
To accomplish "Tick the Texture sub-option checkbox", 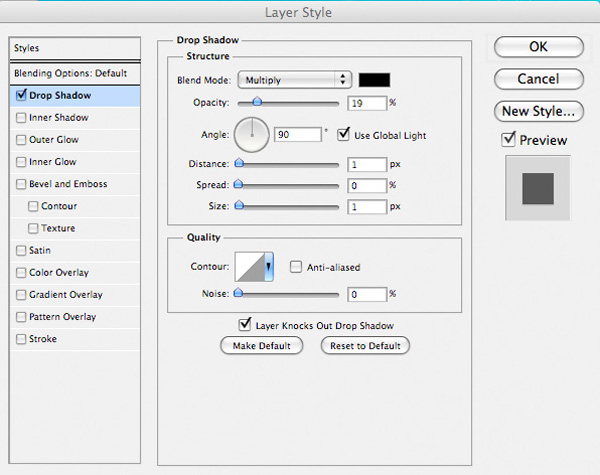I will tap(33, 229).
